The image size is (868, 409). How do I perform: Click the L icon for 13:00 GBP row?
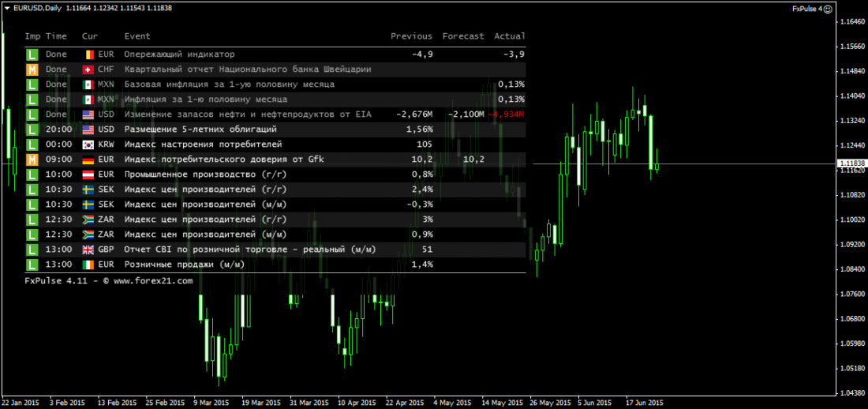[x=32, y=250]
